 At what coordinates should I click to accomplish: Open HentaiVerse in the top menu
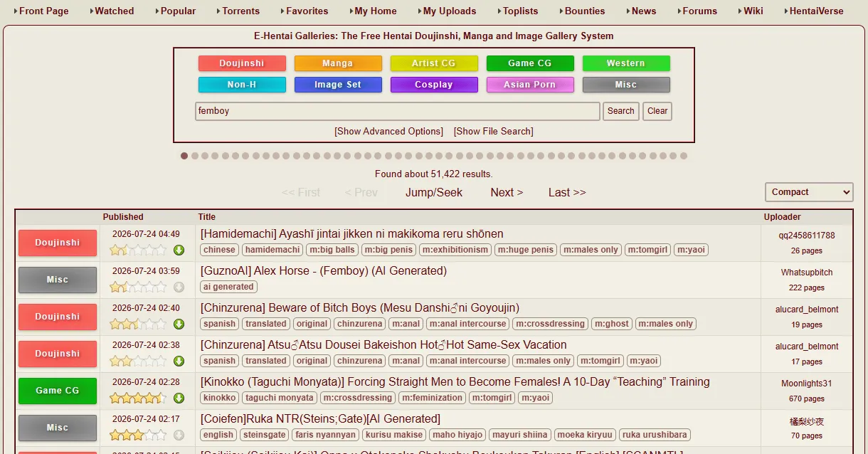point(817,11)
